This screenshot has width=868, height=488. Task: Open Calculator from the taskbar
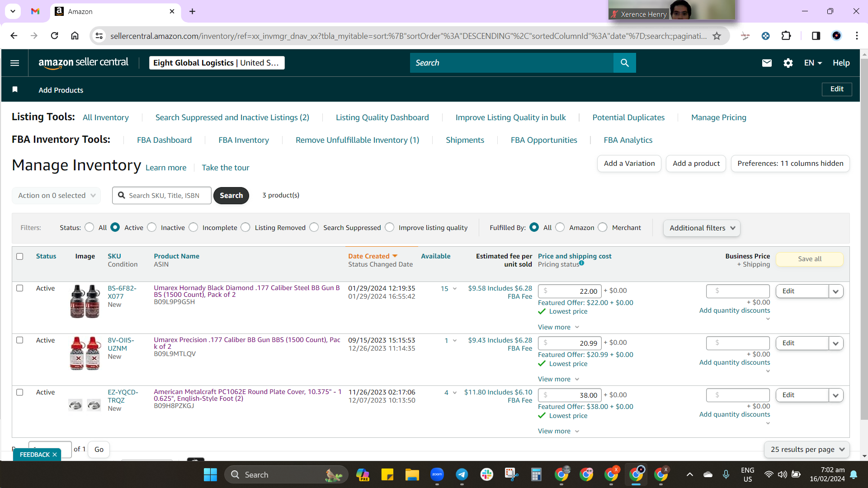[536, 474]
